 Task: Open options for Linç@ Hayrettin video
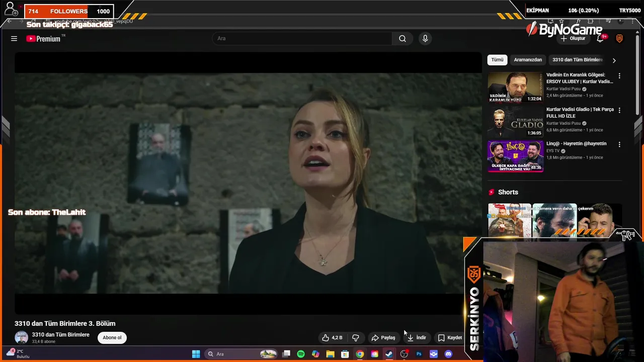pyautogui.click(x=619, y=144)
